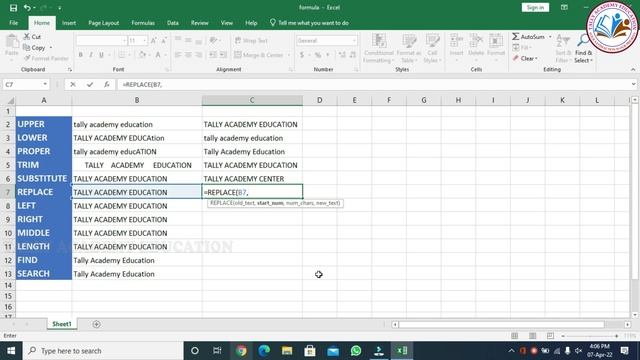Click the Undo arrow icon
The height and width of the screenshot is (360, 640).
point(27,8)
